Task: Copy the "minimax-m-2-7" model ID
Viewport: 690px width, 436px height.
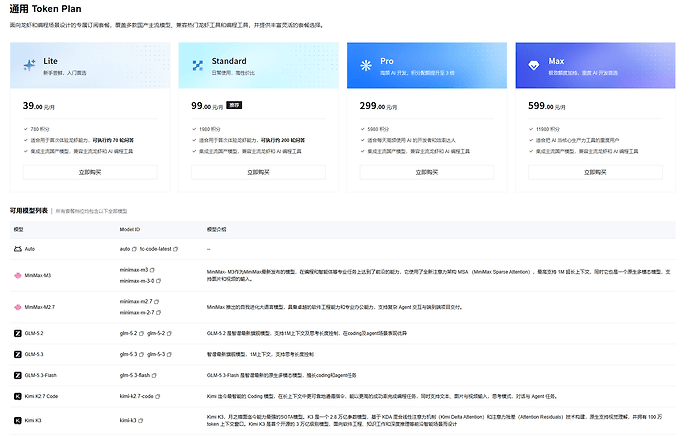Action: [x=158, y=312]
